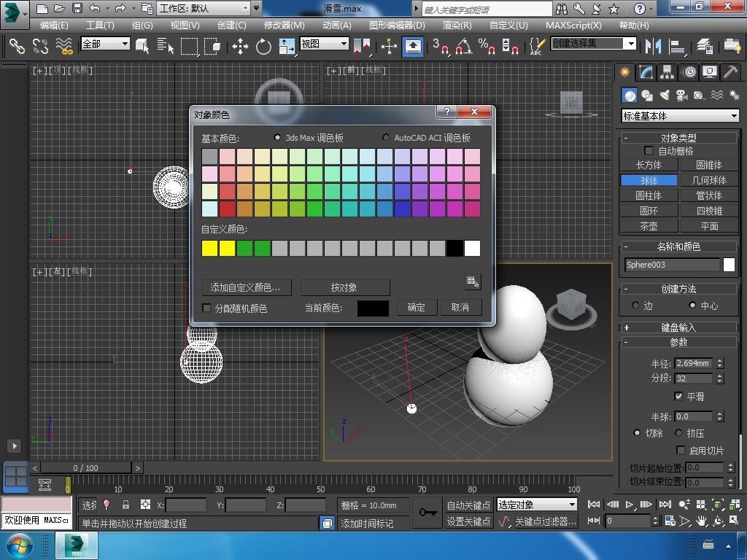This screenshot has width=747, height=560.
Task: Open the MAXScript(X) menu
Action: pos(573,26)
